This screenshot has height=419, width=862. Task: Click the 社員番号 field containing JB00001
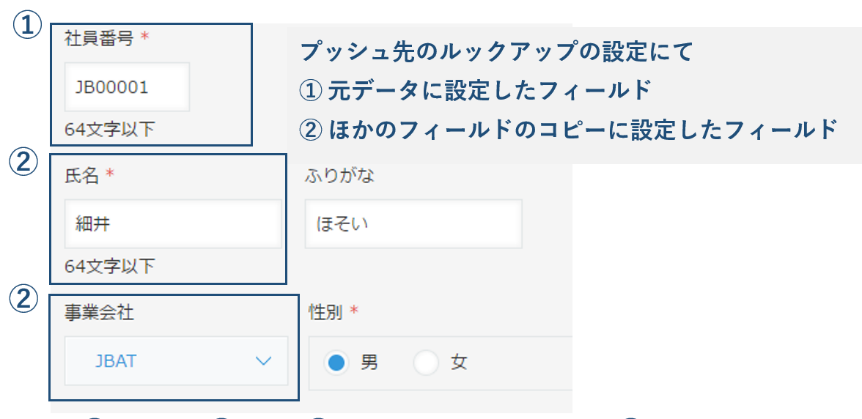[127, 87]
